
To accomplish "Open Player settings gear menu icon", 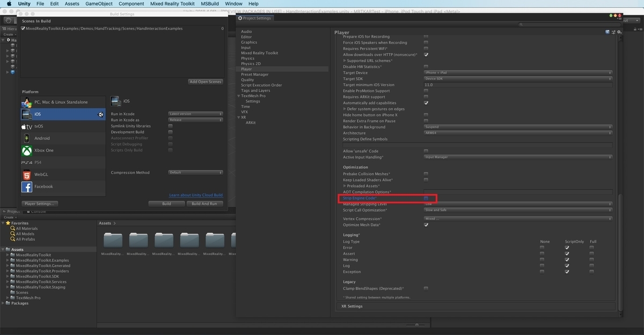I will (619, 32).
